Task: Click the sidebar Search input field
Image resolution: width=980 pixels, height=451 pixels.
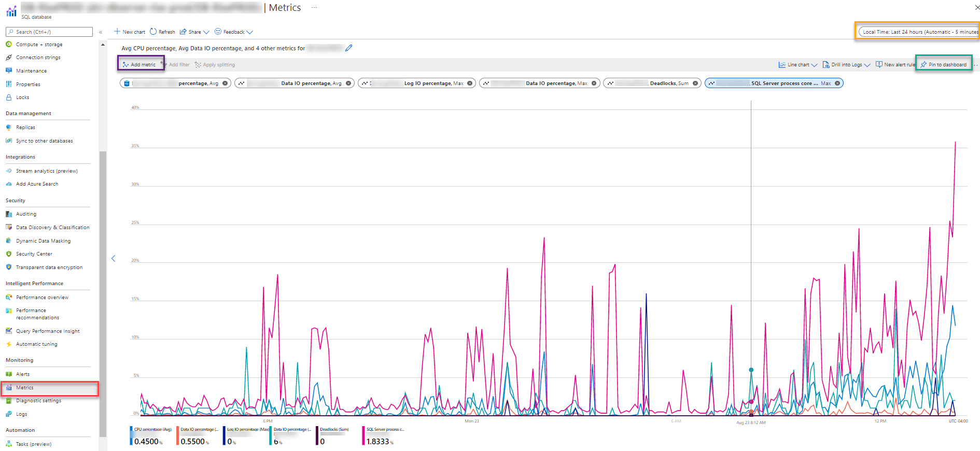Action: pyautogui.click(x=49, y=32)
